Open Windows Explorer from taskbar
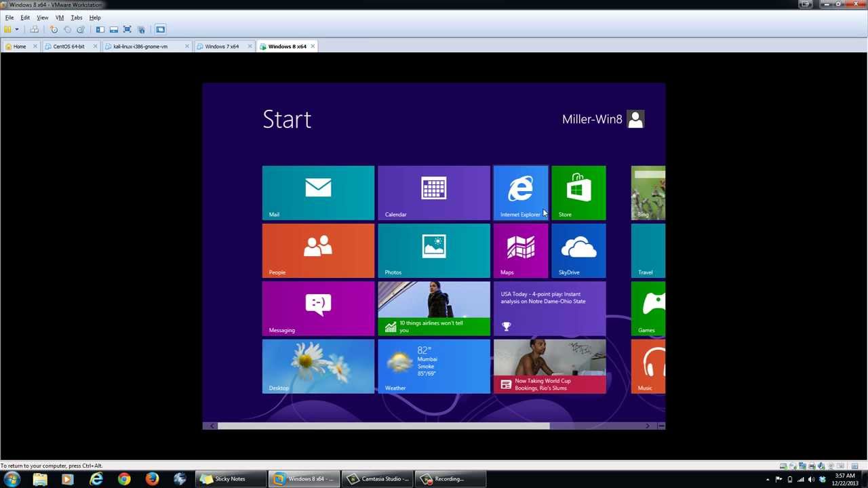 [x=40, y=479]
